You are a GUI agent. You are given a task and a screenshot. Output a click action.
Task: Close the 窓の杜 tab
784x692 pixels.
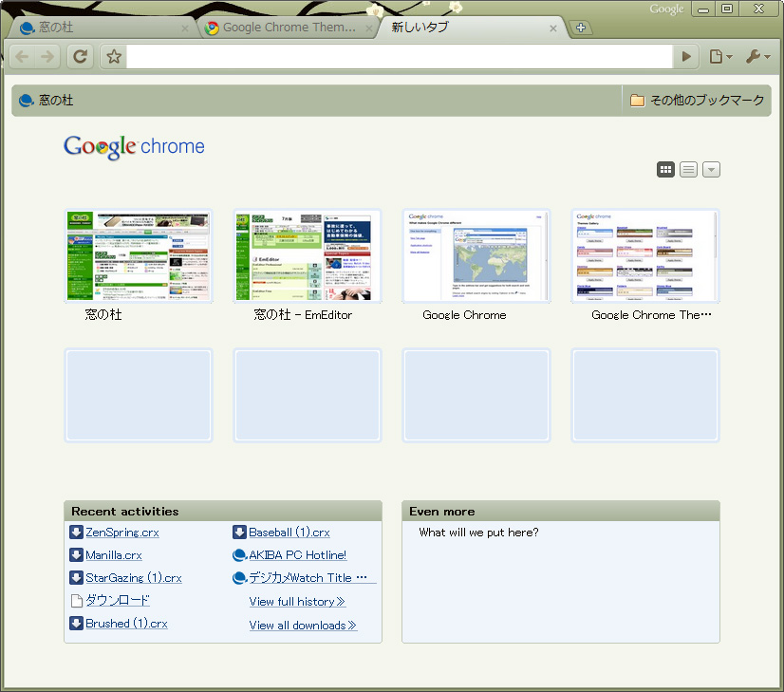click(185, 28)
